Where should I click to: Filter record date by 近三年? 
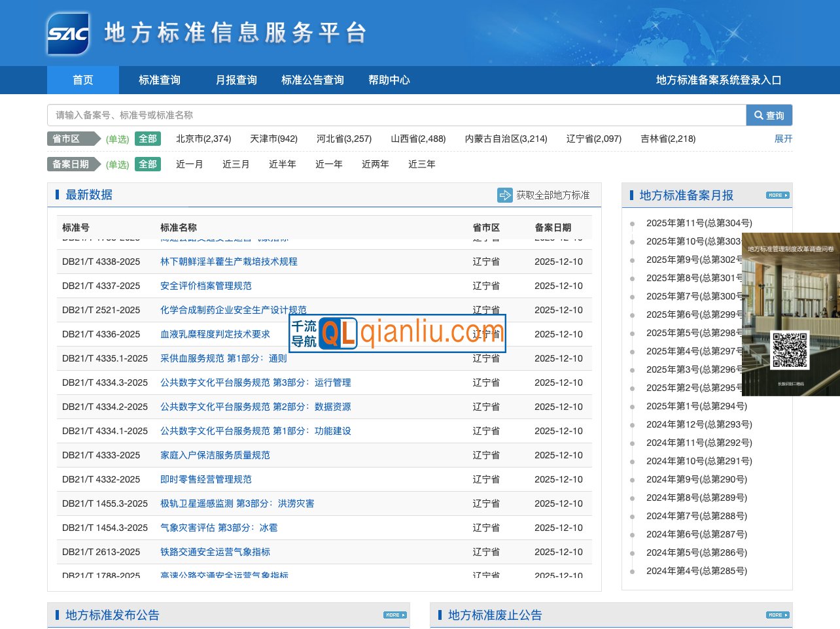pos(421,164)
